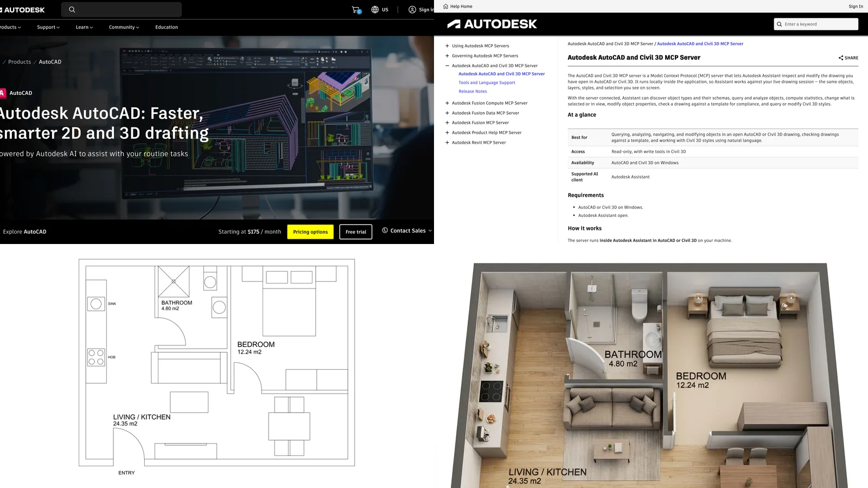This screenshot has height=488, width=868.
Task: Select the Autodesk AutoCAD and Civil 3D MCP Server sub-link
Action: click(x=501, y=74)
